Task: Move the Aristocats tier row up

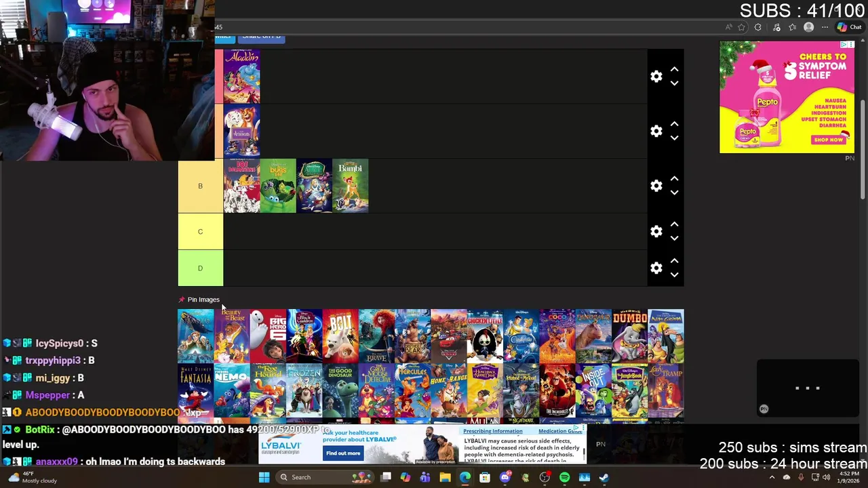Action: click(674, 124)
